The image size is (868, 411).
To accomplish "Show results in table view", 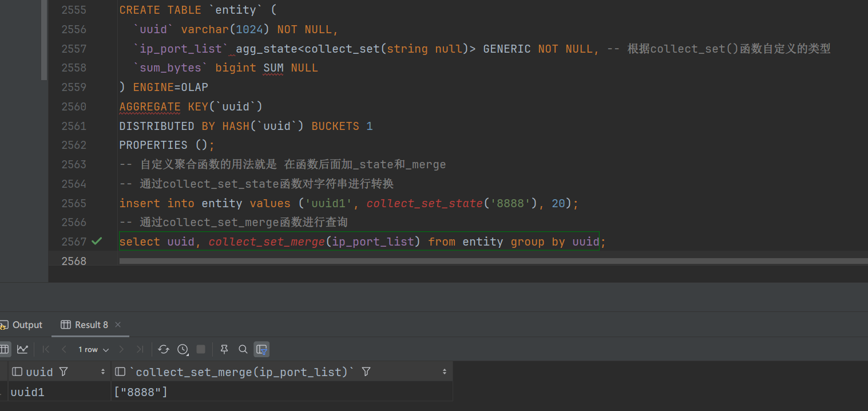I will click(5, 349).
